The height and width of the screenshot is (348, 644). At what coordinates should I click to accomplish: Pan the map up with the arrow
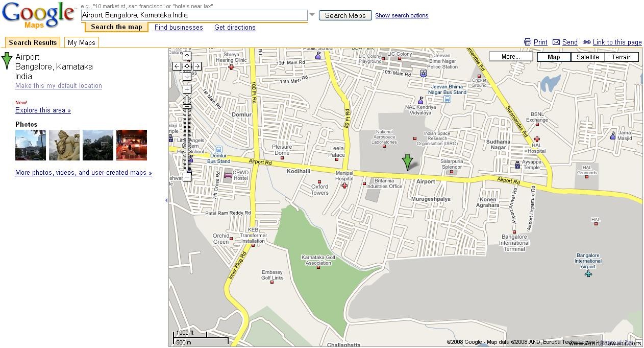(x=187, y=56)
